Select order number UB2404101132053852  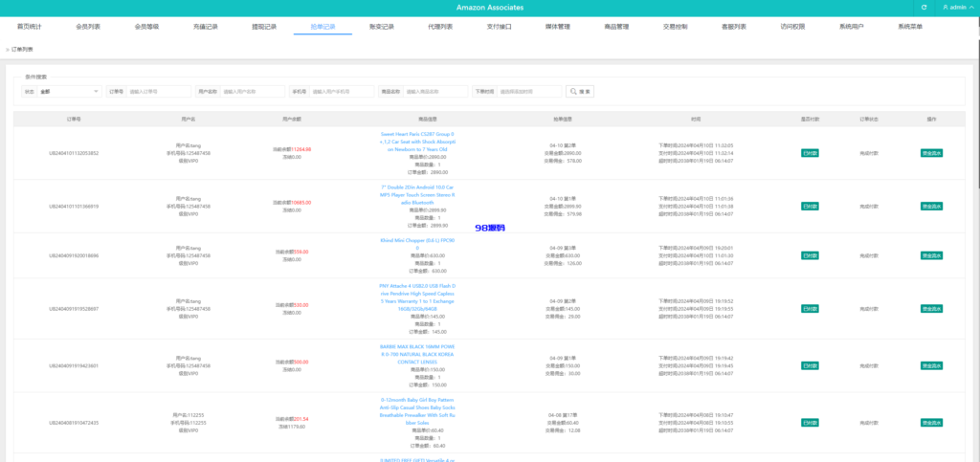(x=74, y=153)
